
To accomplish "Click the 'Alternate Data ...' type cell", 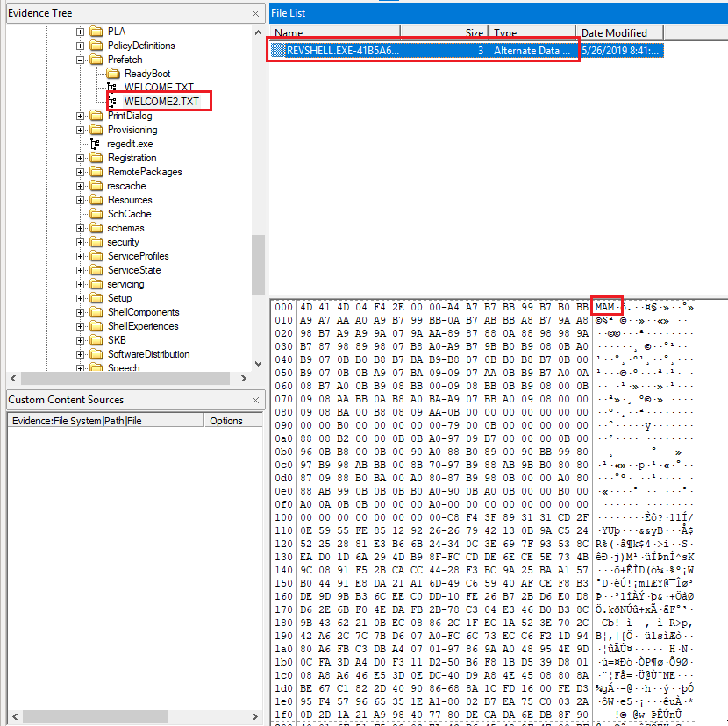I will (532, 51).
